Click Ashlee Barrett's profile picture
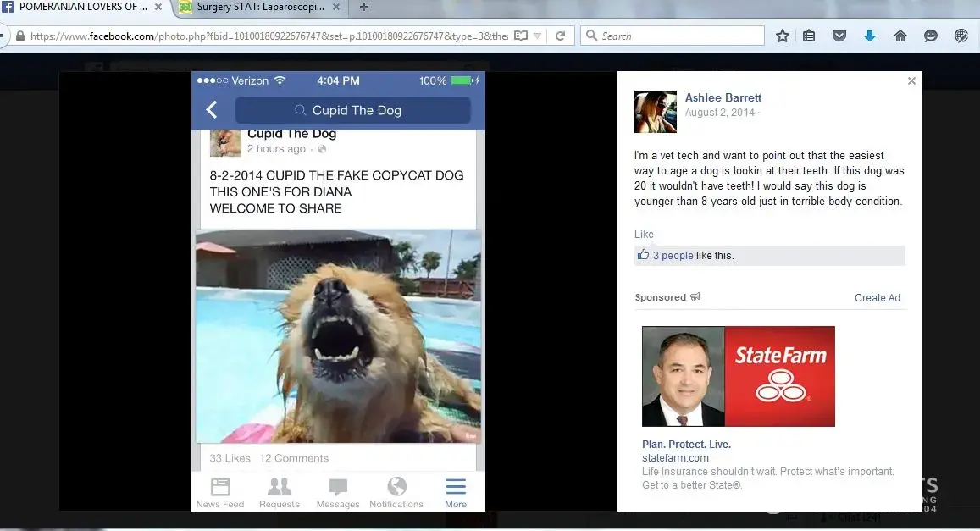The height and width of the screenshot is (531, 980). tap(655, 112)
